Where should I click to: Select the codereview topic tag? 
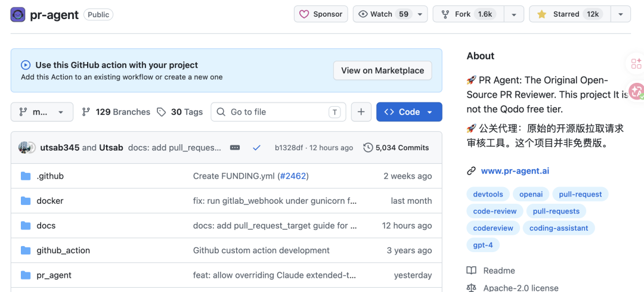493,228
